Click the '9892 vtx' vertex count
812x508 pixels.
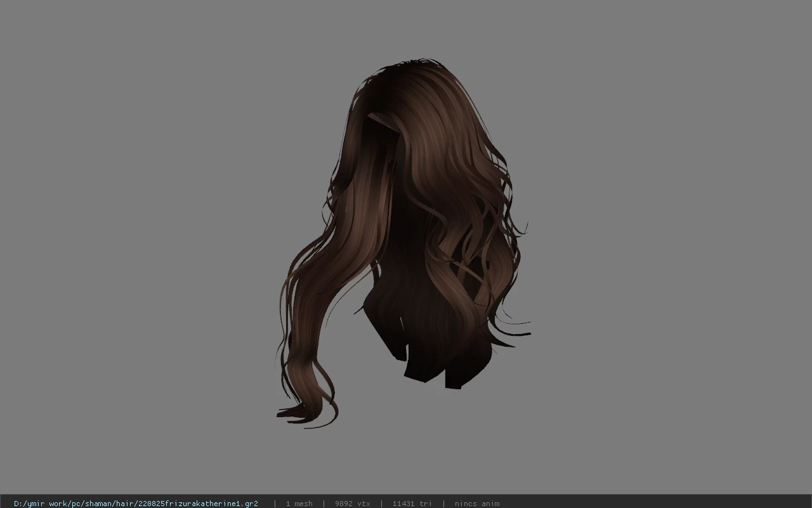[352, 504]
